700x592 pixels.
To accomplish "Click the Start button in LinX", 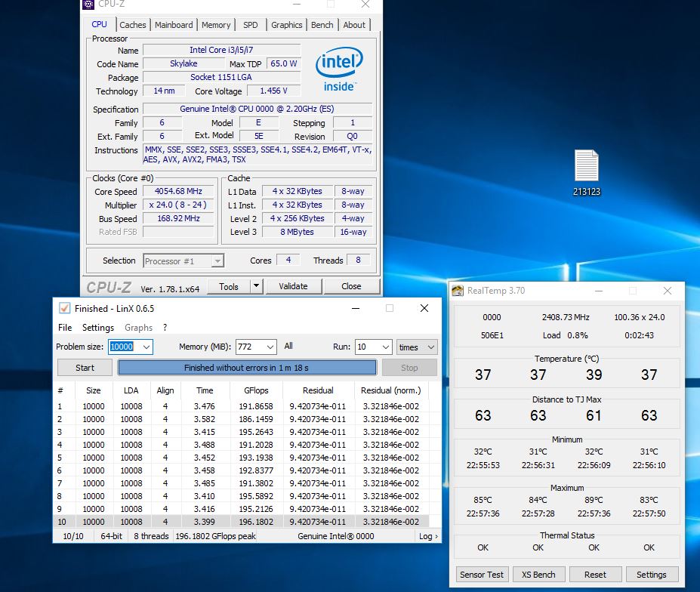I will pos(85,368).
